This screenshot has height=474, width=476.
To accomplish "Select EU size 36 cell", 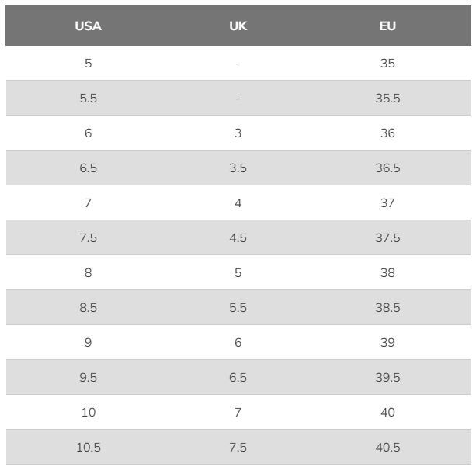I will [x=387, y=133].
